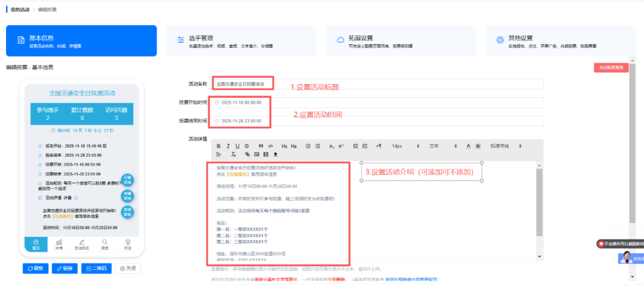644x285 pixels.
Task: Click the red 关闭投票预览 button
Action: pos(611,68)
